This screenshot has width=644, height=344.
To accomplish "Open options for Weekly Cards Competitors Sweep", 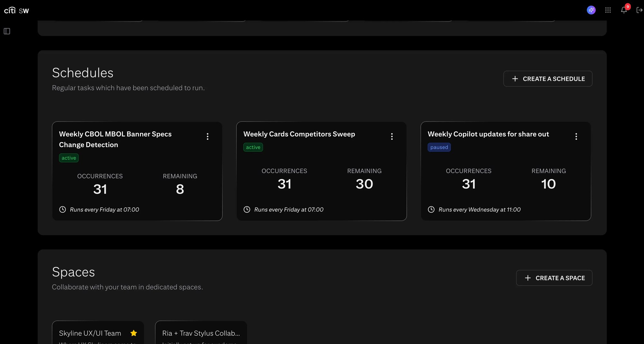I will pyautogui.click(x=392, y=137).
